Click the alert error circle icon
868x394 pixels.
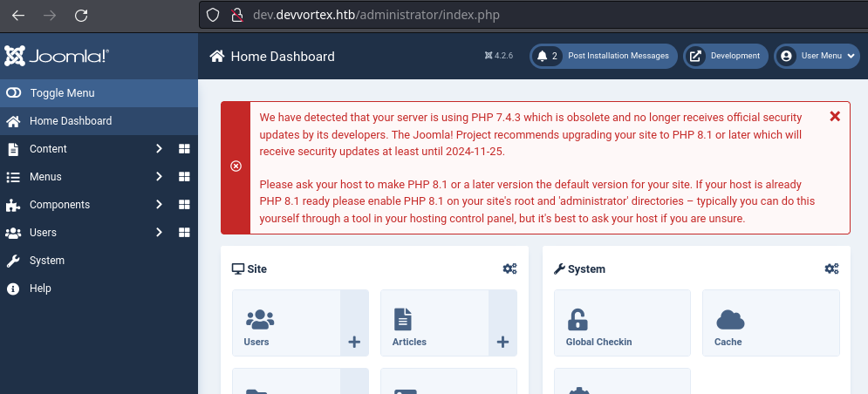click(x=236, y=166)
